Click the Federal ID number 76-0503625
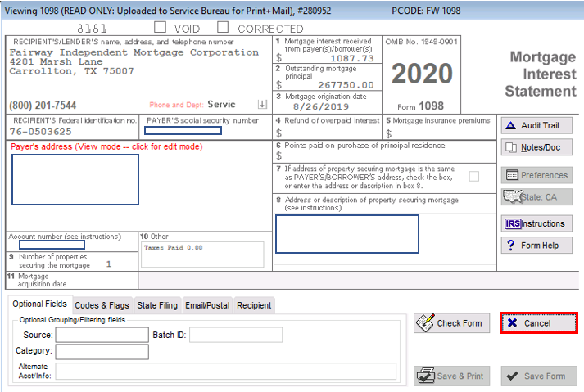The image size is (584, 392). (x=41, y=132)
